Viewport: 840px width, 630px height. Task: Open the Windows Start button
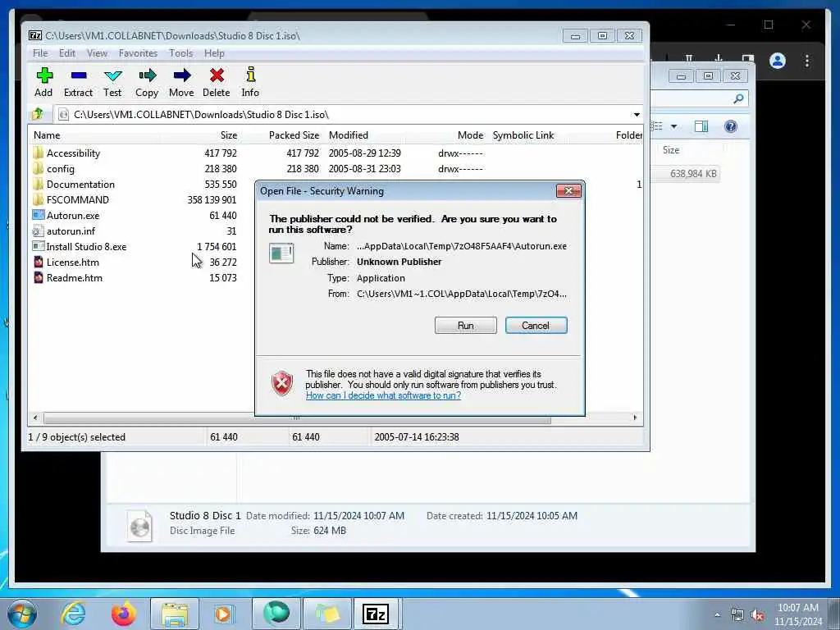(22, 614)
